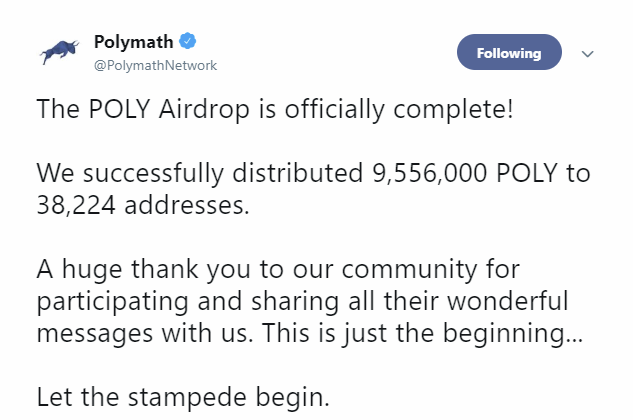Expand the tweet options chevron
633x420 pixels.
click(x=587, y=53)
